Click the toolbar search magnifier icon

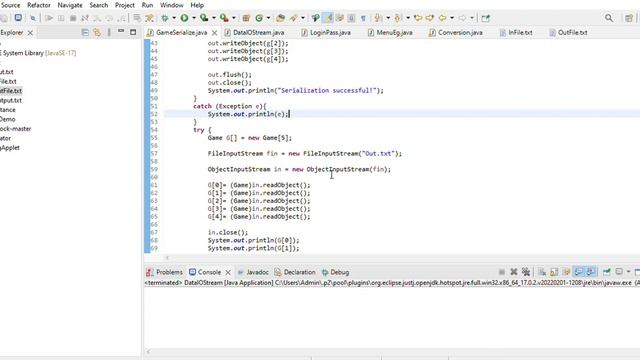click(609, 18)
